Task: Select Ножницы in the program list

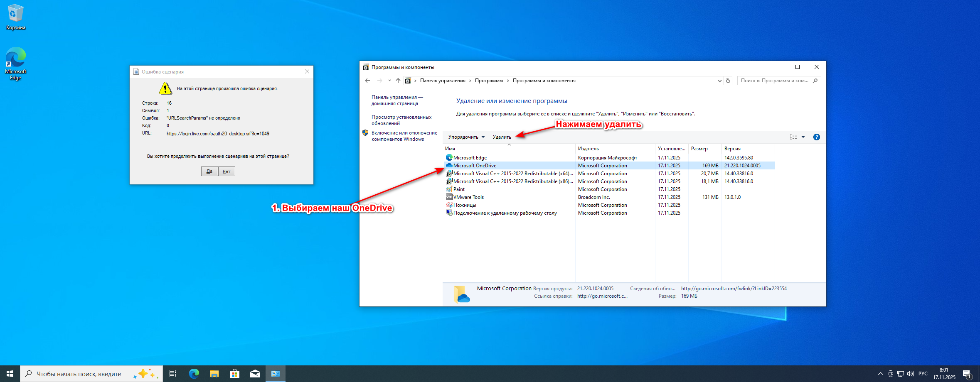Action: pyautogui.click(x=465, y=205)
